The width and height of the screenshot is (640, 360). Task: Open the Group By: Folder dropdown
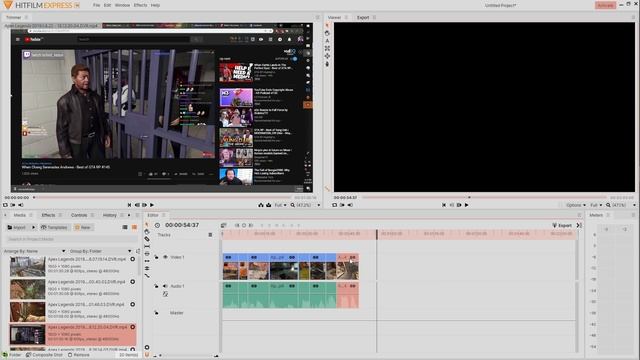tap(100, 251)
